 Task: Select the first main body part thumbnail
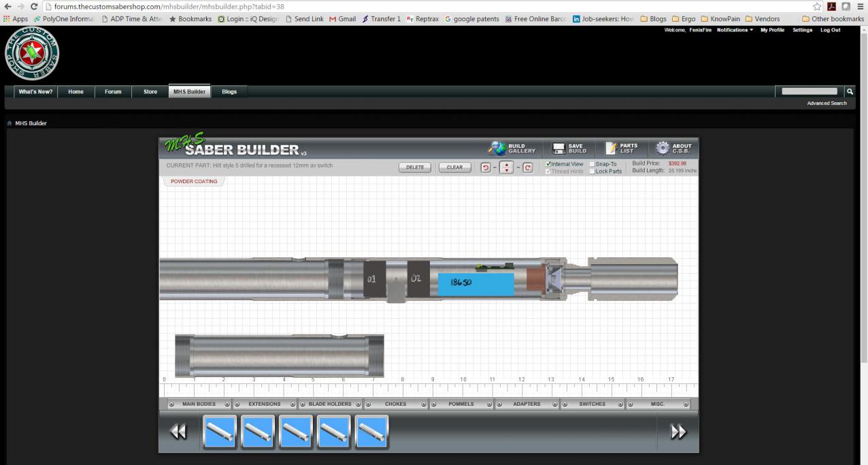point(220,432)
